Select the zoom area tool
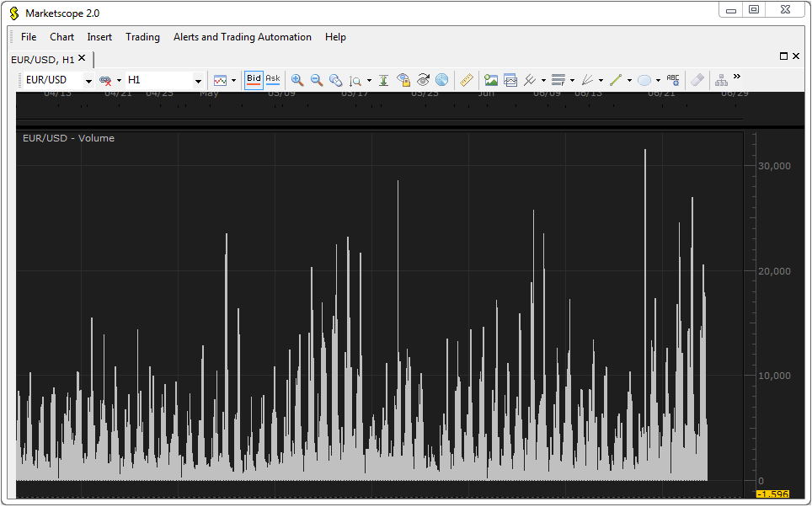The height and width of the screenshot is (507, 812). point(335,80)
